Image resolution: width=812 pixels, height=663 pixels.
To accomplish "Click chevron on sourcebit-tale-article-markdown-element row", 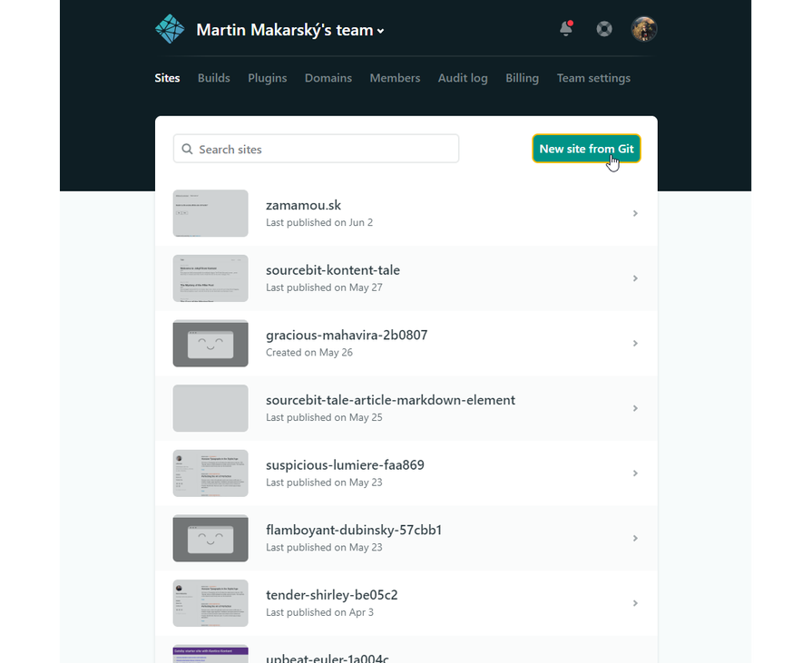I will pyautogui.click(x=635, y=408).
